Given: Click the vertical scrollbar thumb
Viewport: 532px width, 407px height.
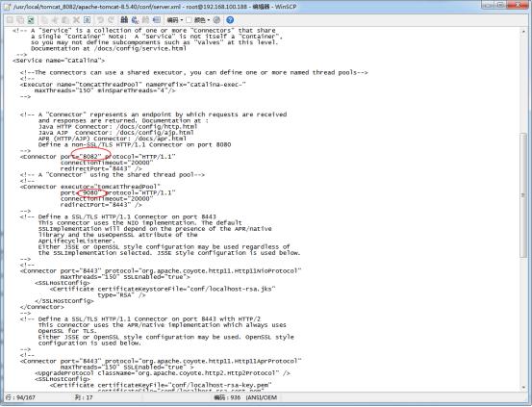Looking at the screenshot, I should 523,195.
